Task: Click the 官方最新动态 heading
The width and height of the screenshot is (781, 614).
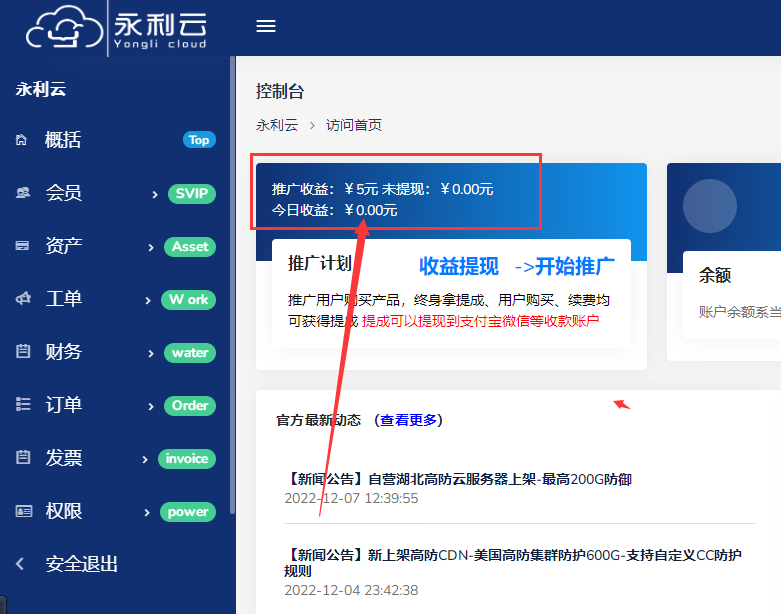Action: pos(319,420)
